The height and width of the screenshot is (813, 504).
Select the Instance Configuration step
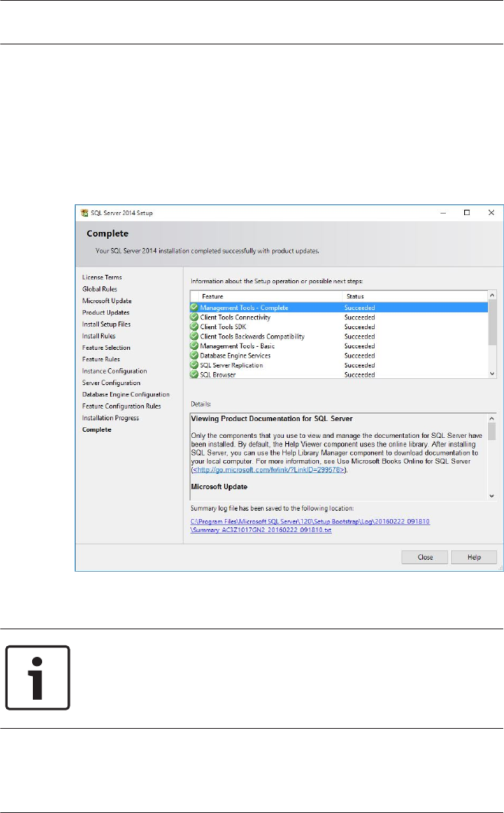coord(115,371)
